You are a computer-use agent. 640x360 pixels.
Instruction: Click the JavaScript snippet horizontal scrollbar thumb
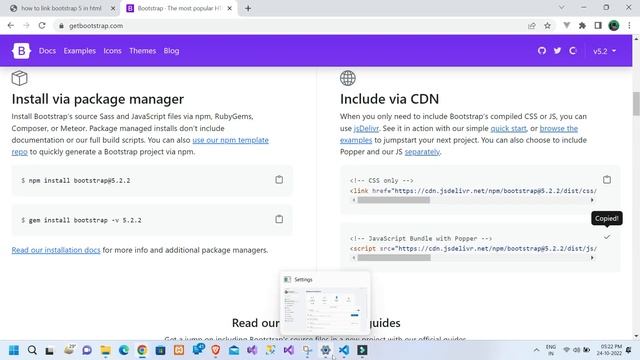click(x=394, y=258)
